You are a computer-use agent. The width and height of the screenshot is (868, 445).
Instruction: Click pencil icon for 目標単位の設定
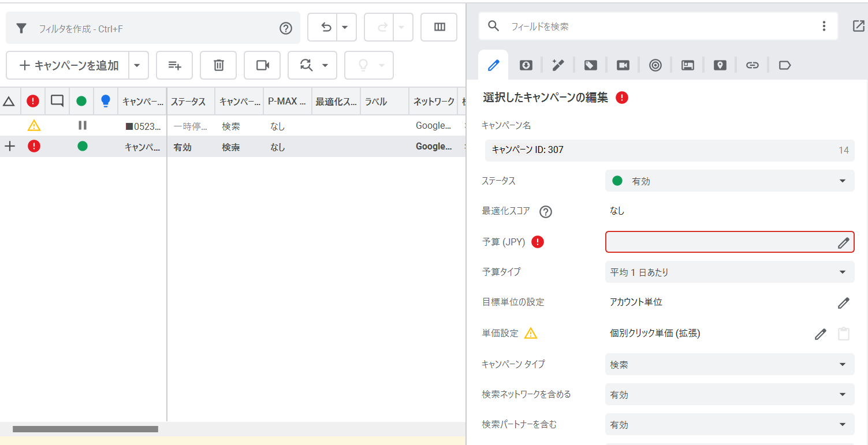844,302
